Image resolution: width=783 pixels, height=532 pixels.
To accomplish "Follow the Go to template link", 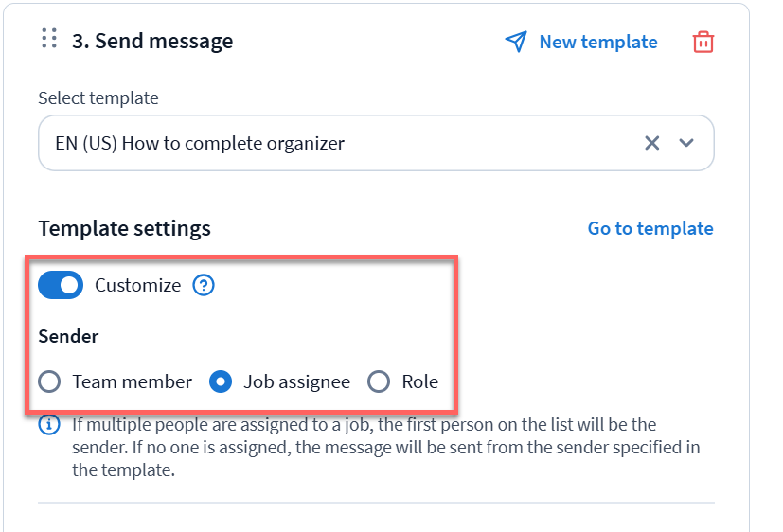I will coord(650,228).
